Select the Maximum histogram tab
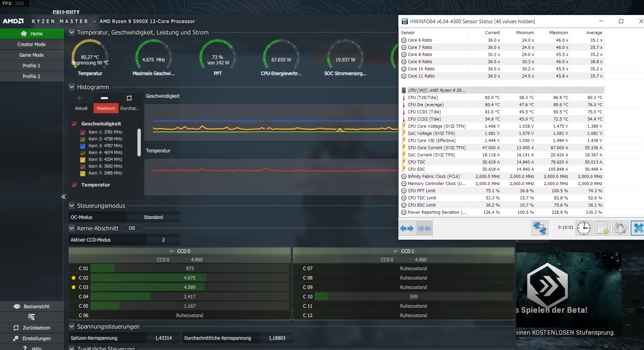The width and height of the screenshot is (644, 350). pos(106,108)
